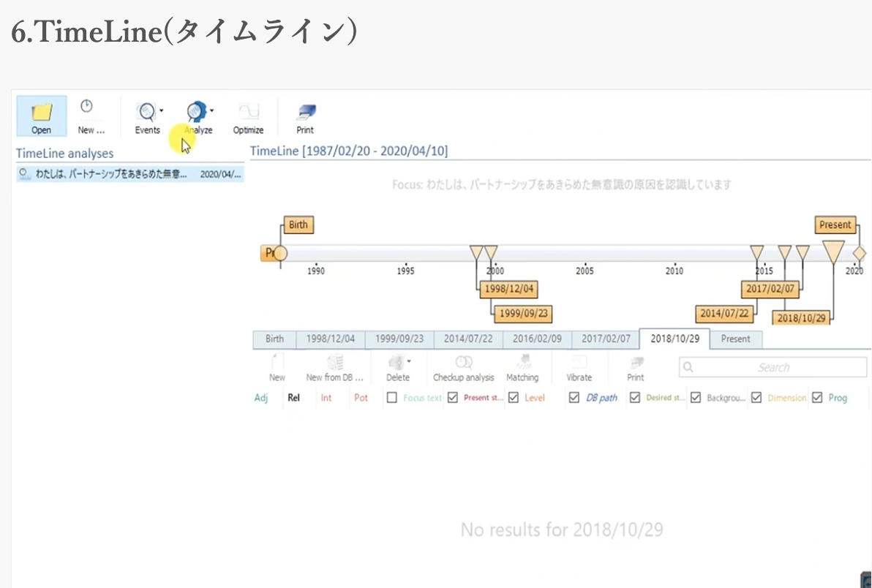Switch to the 2014/07/22 tab
This screenshot has height=588, width=872.
[x=468, y=339]
